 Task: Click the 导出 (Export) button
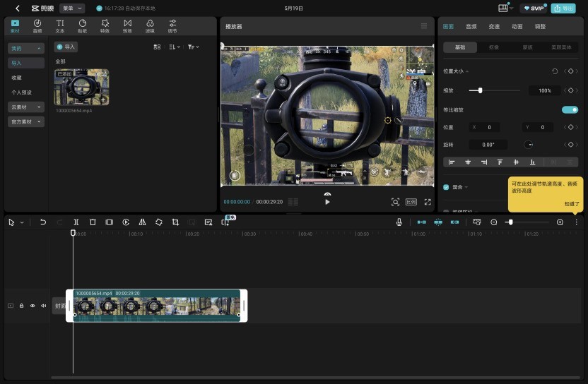click(x=563, y=8)
